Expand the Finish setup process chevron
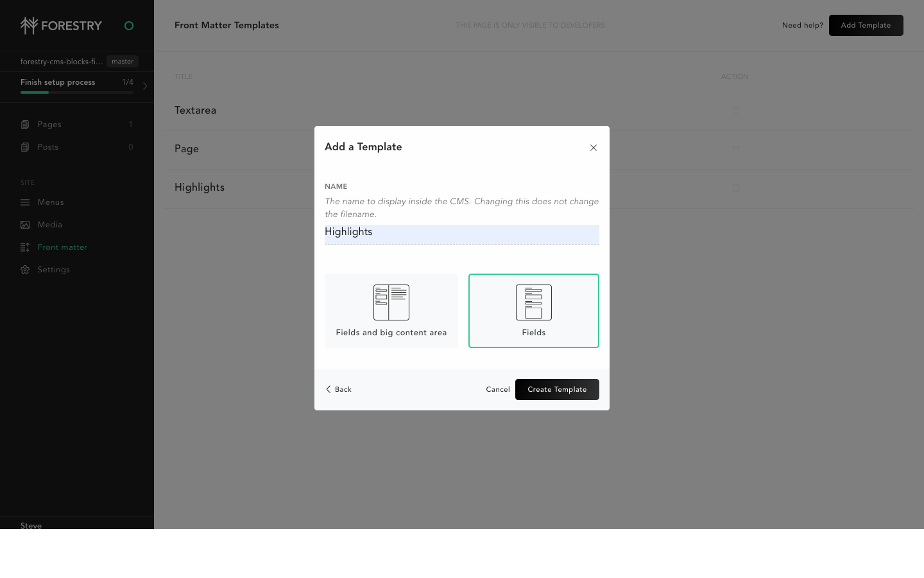The height and width of the screenshot is (578, 924). 145,86
